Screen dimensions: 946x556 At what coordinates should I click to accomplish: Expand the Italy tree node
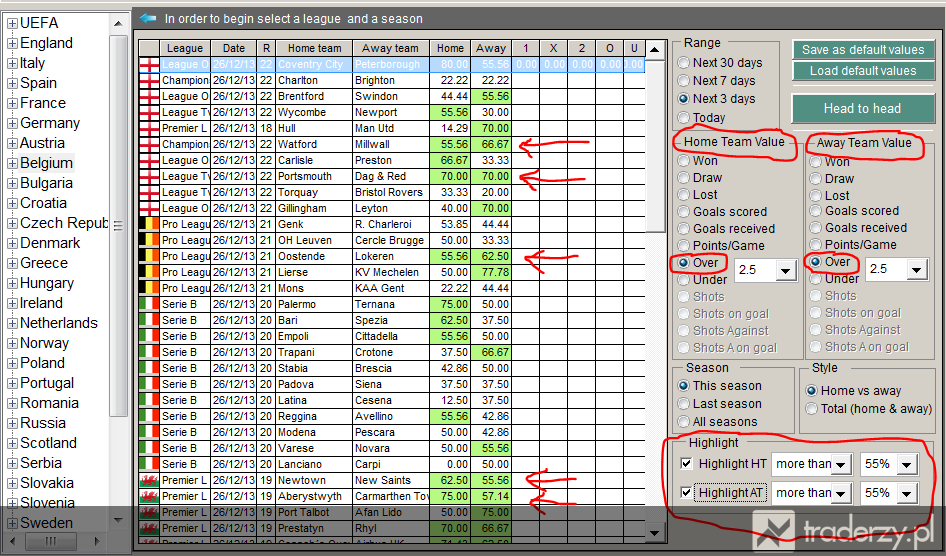click(x=11, y=63)
